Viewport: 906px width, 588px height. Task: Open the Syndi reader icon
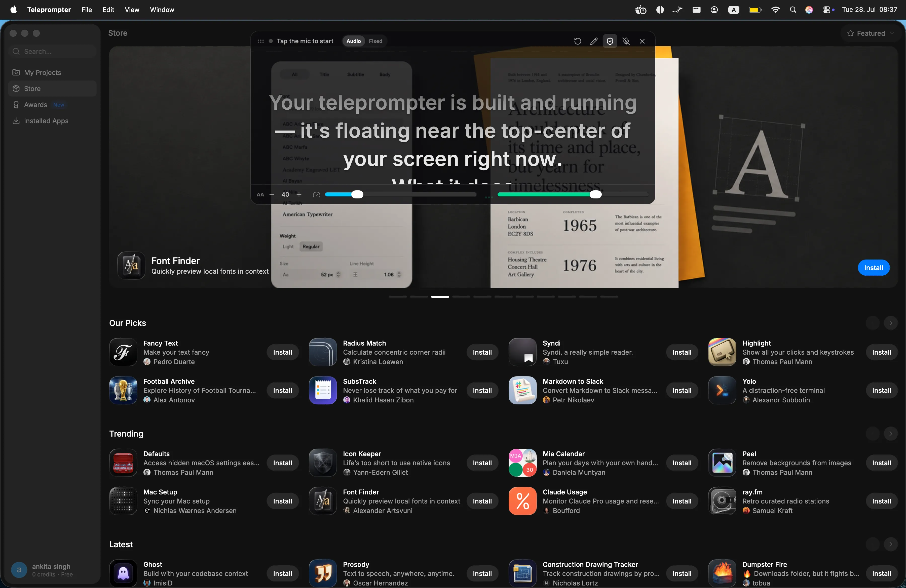(x=523, y=352)
